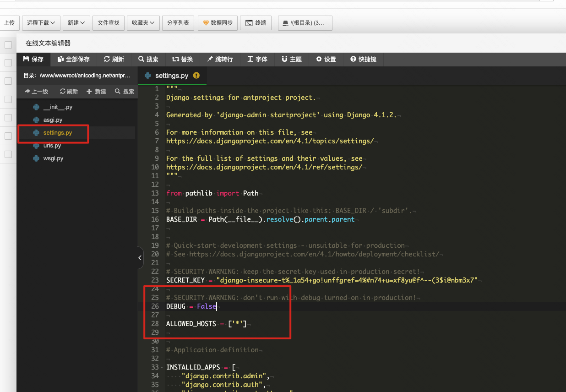Click the Python icon beside __init__.py
566x392 pixels.
click(x=36, y=107)
